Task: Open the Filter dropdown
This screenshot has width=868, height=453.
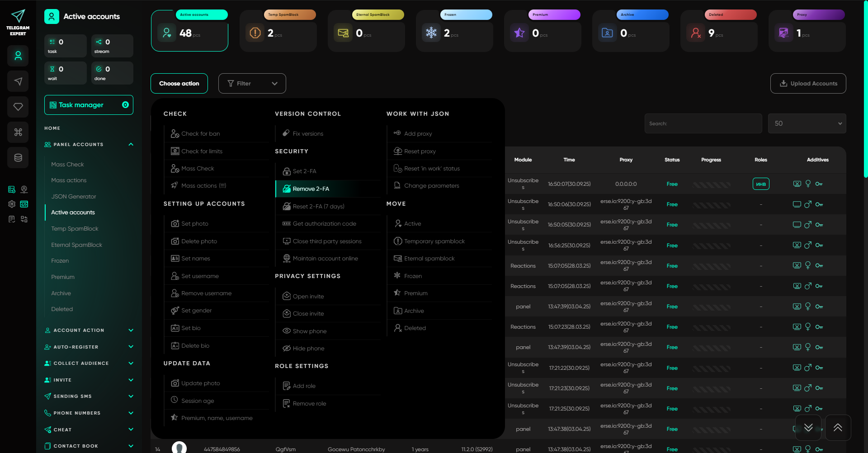Action: point(252,84)
